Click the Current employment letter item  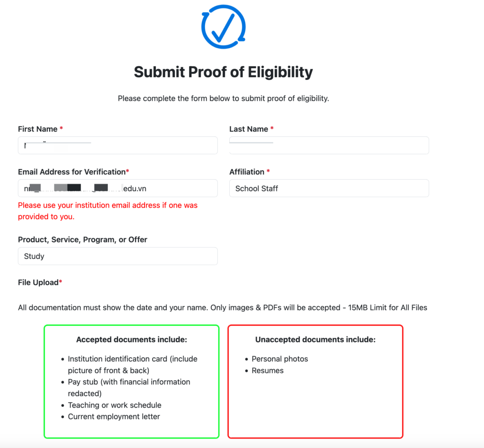tap(114, 417)
